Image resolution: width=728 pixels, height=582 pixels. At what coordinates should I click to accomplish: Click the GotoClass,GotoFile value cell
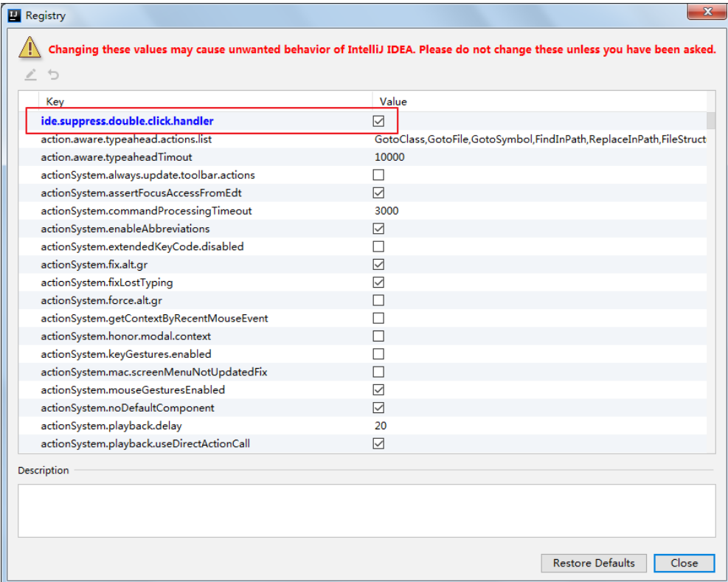pyautogui.click(x=541, y=139)
